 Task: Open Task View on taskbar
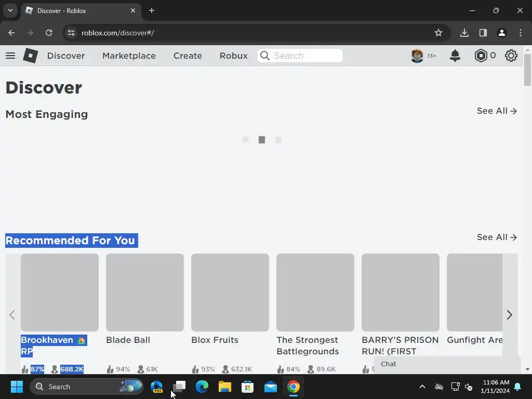tap(179, 387)
